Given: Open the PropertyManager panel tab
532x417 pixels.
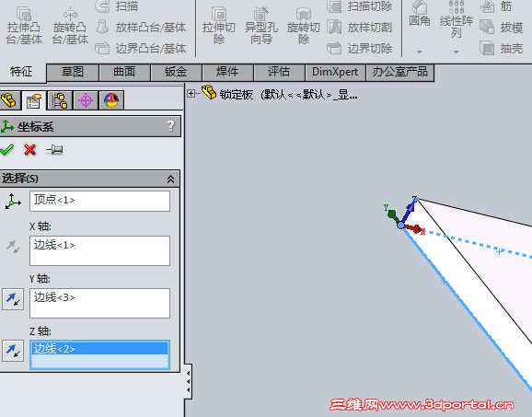Looking at the screenshot, I should click(x=33, y=100).
